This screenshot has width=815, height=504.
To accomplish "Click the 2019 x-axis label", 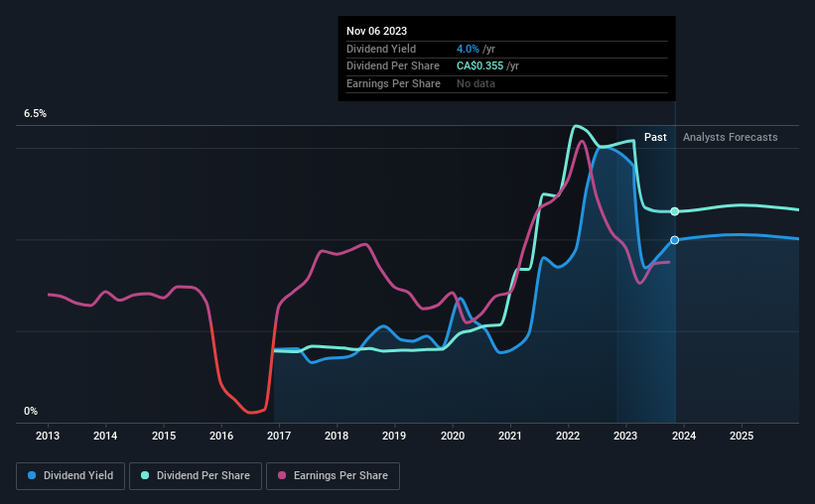I will click(x=394, y=436).
